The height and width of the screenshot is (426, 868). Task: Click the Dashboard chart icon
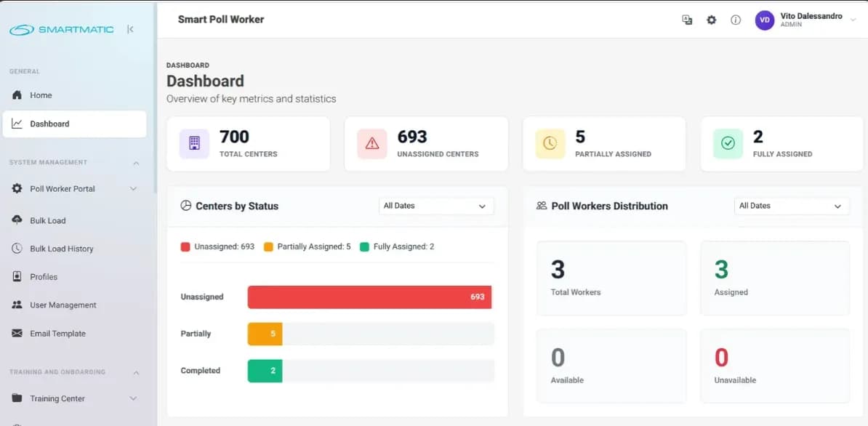pos(17,124)
